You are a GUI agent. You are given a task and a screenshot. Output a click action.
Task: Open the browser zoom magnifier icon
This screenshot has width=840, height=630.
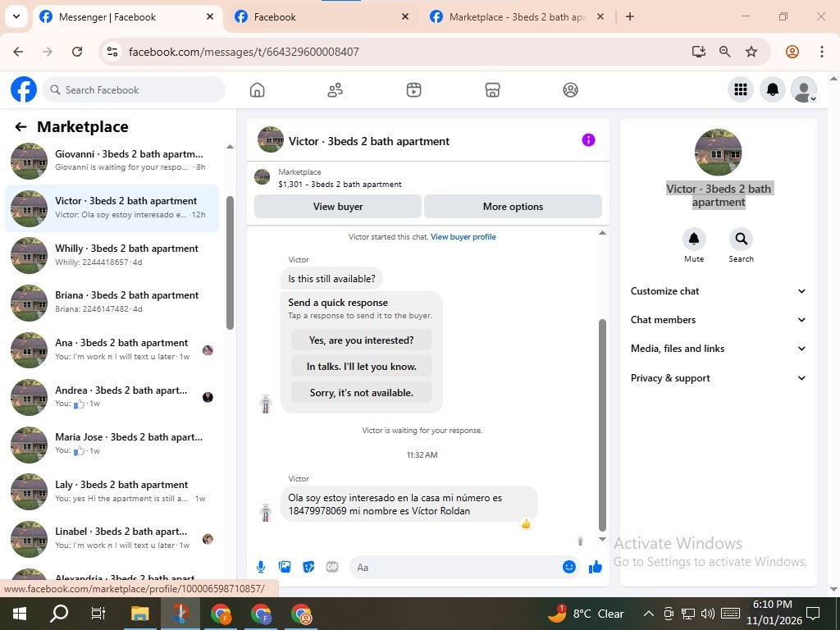[x=725, y=52]
